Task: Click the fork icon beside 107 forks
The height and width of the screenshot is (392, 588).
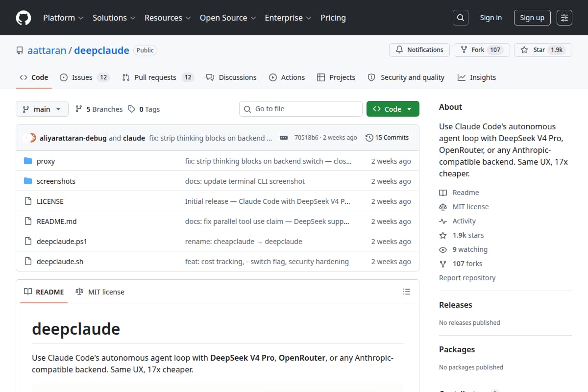Action: tap(443, 264)
